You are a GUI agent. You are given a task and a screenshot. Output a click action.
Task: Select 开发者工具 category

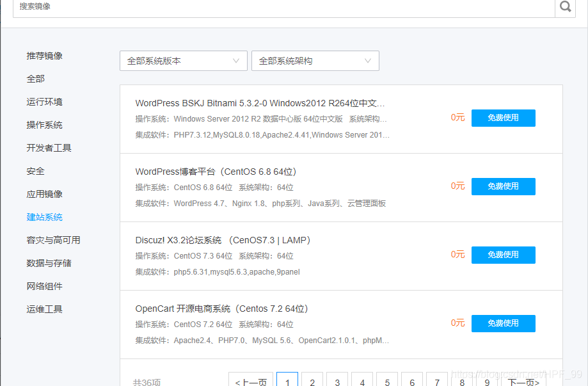coord(49,148)
